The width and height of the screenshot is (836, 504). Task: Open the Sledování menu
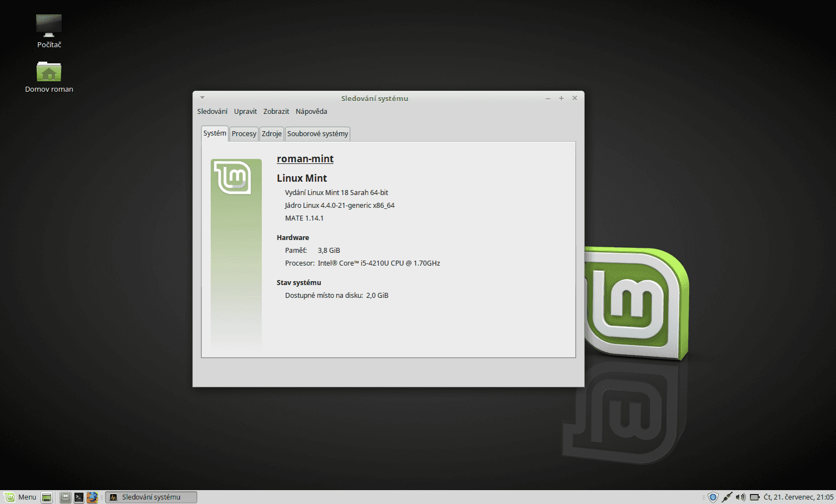[212, 111]
